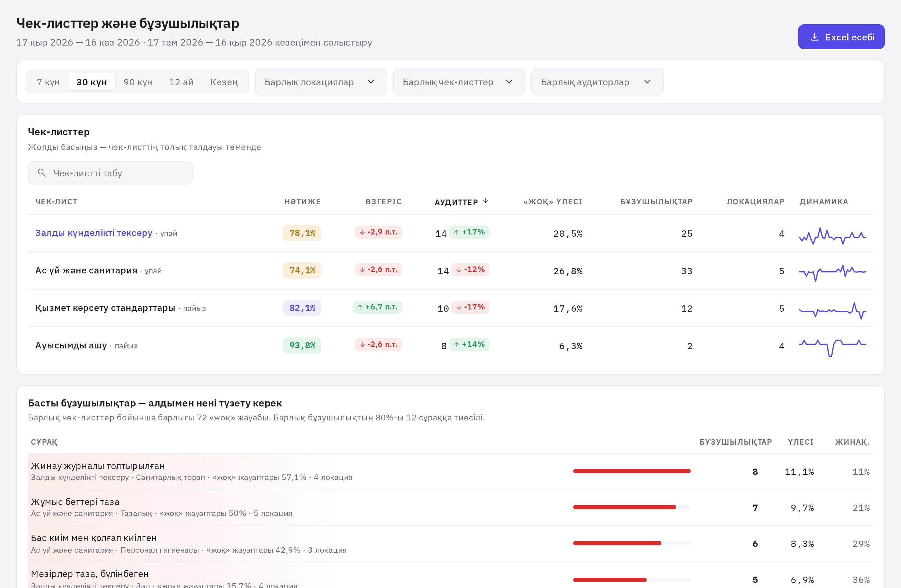The height and width of the screenshot is (588, 901).
Task: Click the 11,1% share value
Action: point(799,472)
